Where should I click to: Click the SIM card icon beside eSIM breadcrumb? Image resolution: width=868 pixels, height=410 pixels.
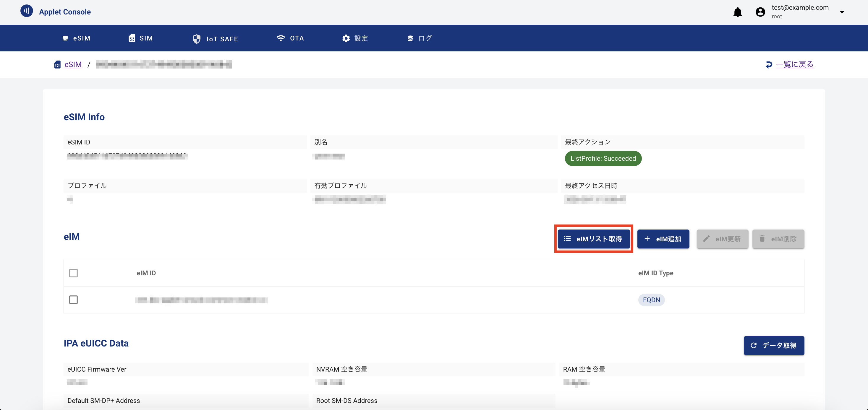point(57,65)
